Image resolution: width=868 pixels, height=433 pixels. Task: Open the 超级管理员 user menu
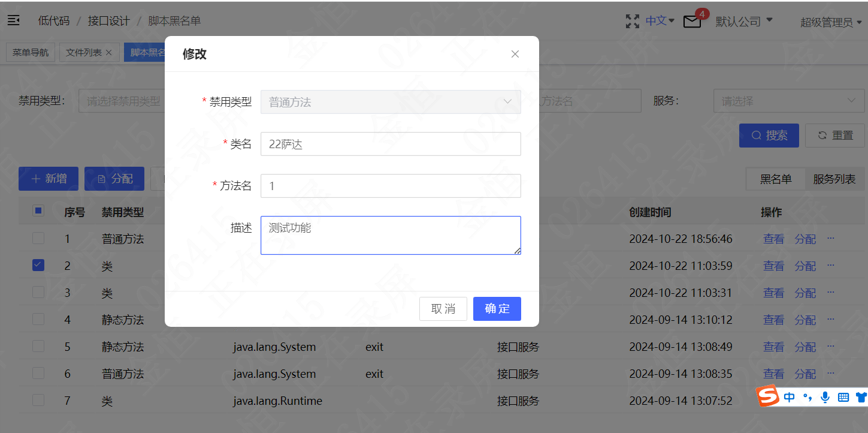pos(831,22)
